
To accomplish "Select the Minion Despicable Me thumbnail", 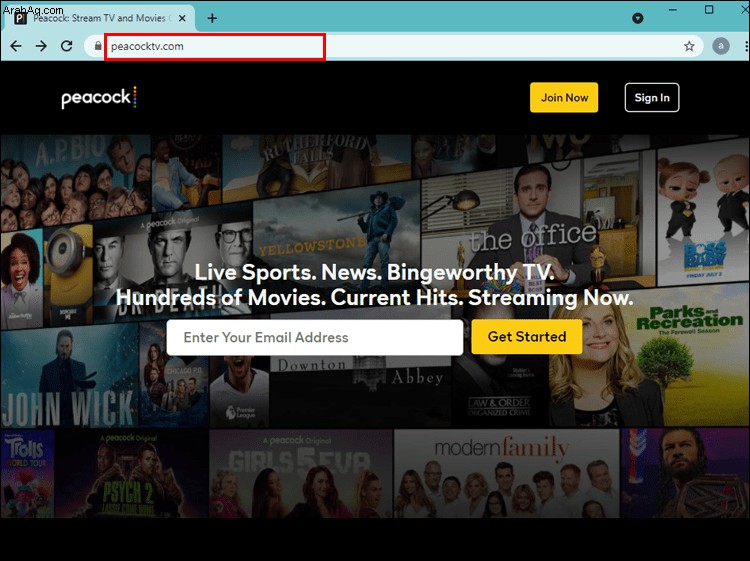I will [68, 276].
